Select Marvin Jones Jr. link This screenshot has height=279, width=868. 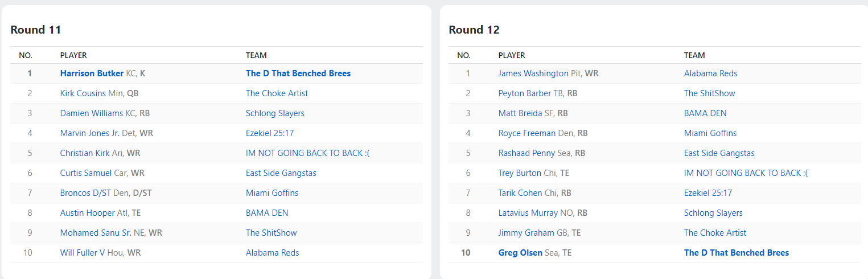[x=90, y=133]
